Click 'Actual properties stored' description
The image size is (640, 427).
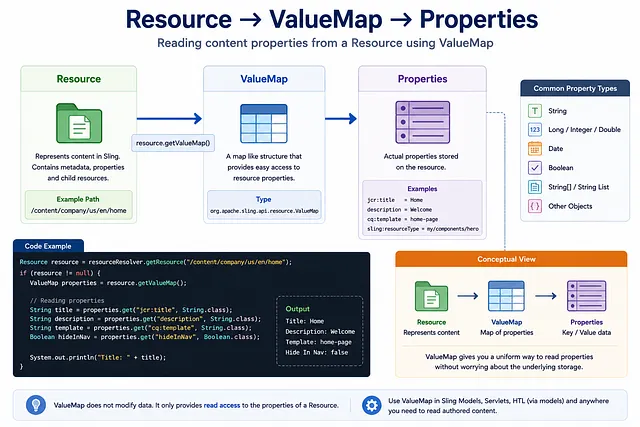(421, 156)
